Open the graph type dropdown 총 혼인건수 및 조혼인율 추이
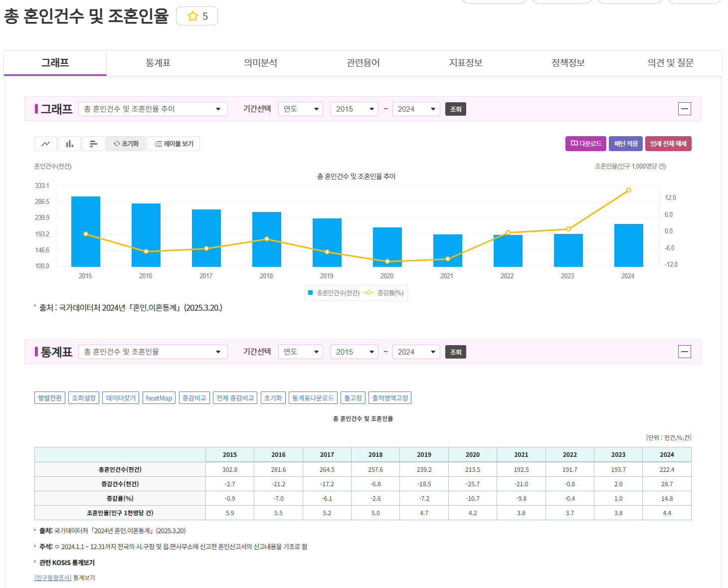 click(153, 109)
